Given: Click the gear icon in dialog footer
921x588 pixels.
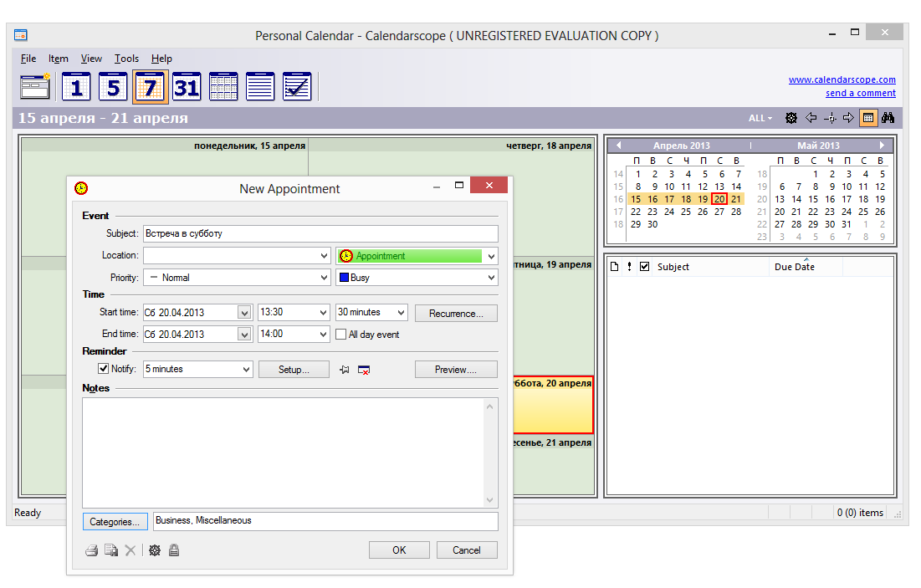Looking at the screenshot, I should [155, 550].
